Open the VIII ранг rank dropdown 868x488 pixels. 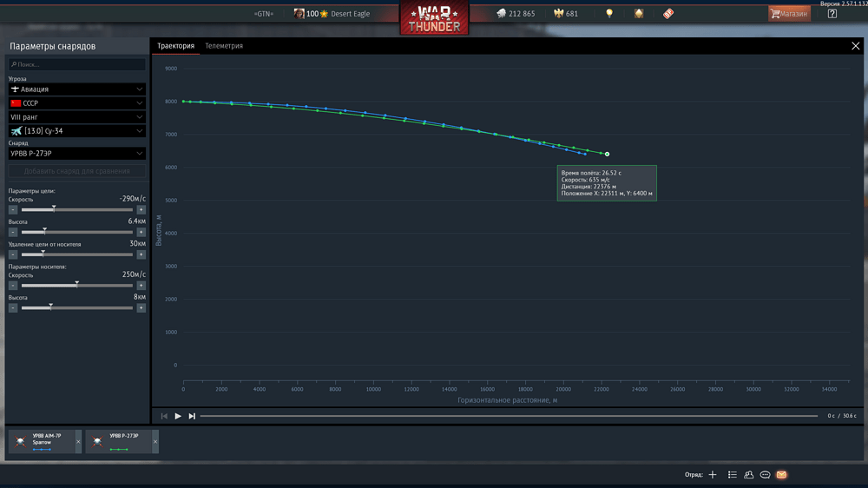(x=77, y=117)
